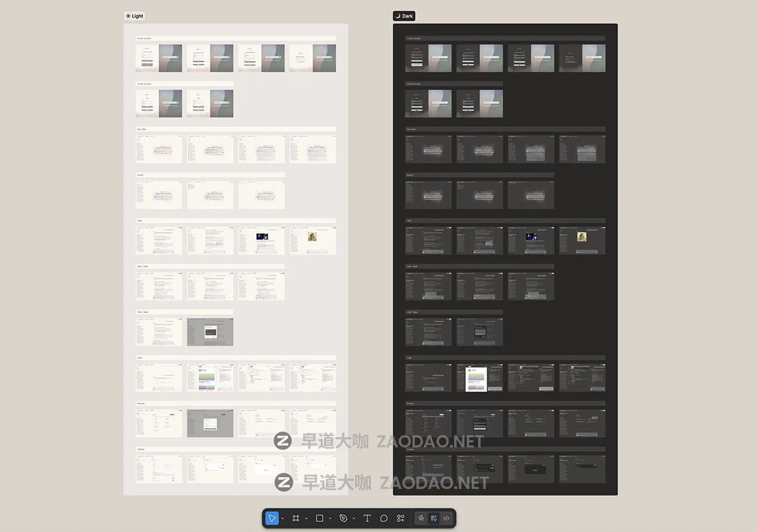Activate the Comment tool

coord(383,518)
